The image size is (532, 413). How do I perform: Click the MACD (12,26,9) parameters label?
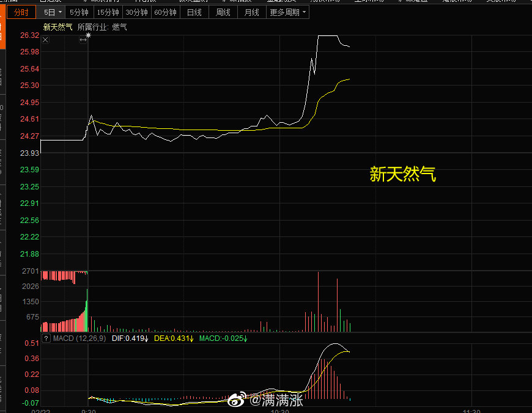(79, 338)
